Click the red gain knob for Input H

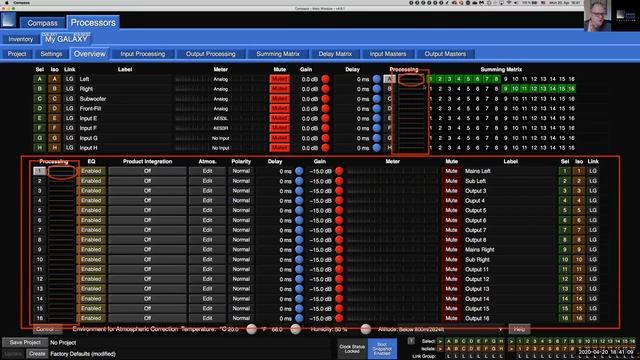tap(325, 148)
